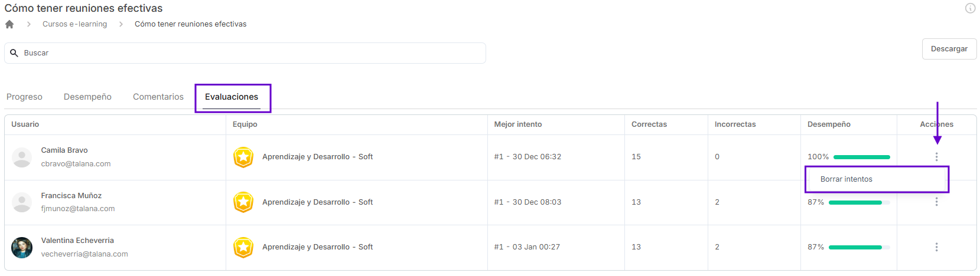
Task: Click the Descargar button
Action: pos(949,49)
